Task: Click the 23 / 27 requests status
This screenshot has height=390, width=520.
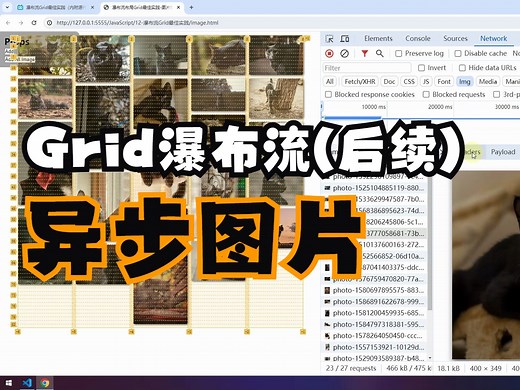Action: point(351,368)
